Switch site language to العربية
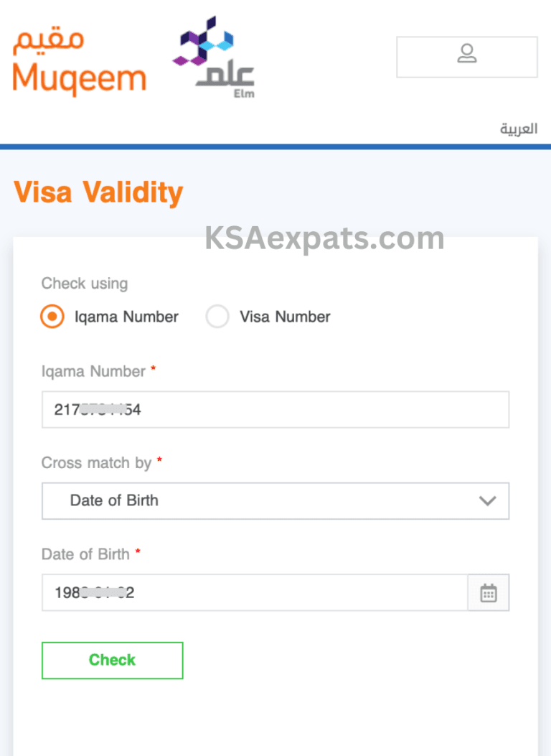 (518, 128)
